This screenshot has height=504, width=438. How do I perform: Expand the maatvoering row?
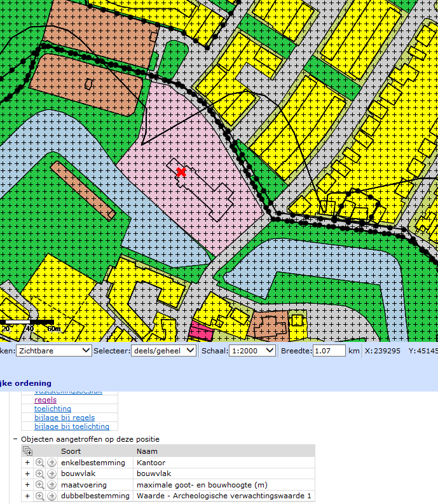27,485
